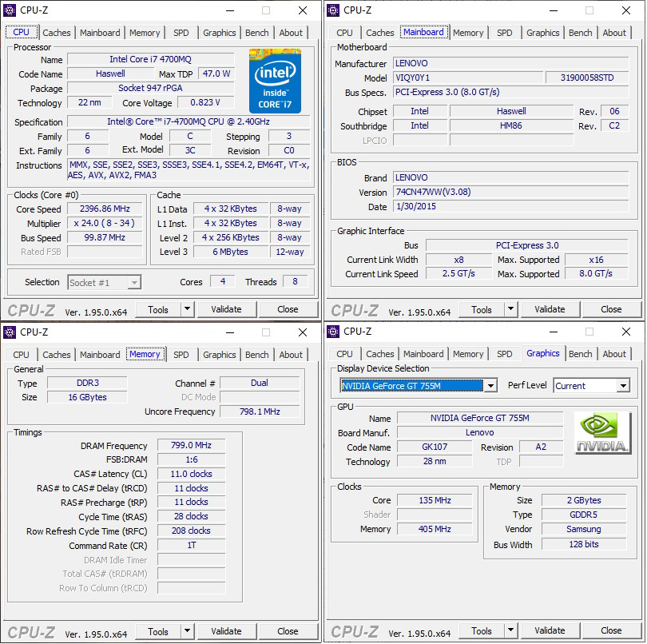Click the Core Speed value '2396.86 MHz'

105,209
